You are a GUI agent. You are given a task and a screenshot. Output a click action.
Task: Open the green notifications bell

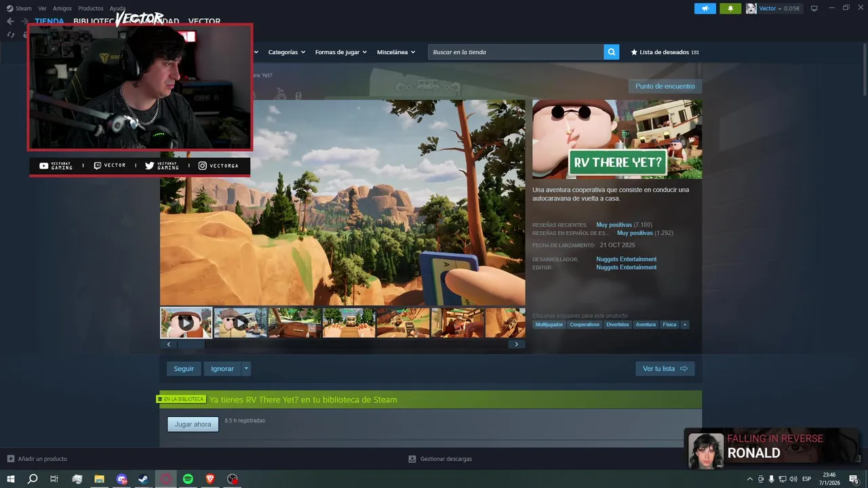[x=730, y=9]
